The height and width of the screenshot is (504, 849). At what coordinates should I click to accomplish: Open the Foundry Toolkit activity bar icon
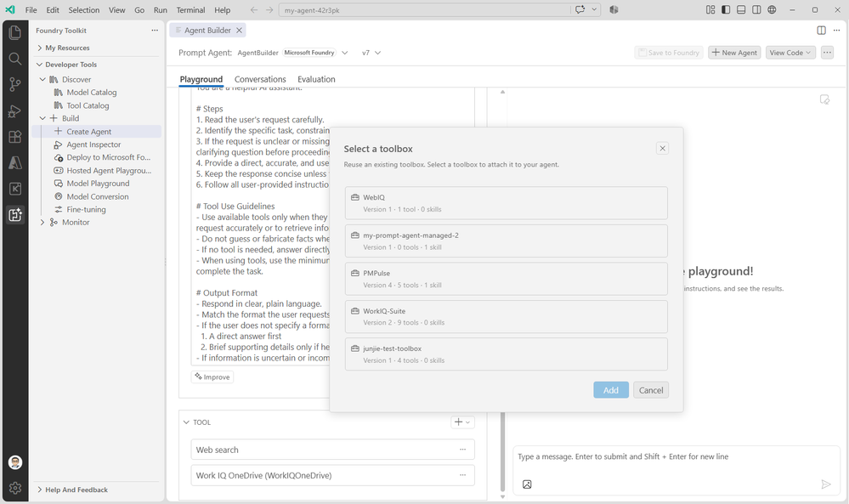[x=15, y=215]
